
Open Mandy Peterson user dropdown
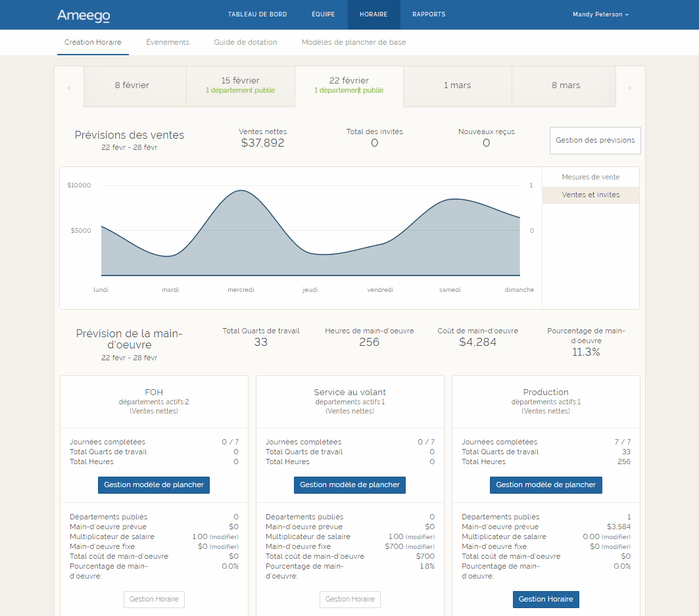click(x=600, y=14)
